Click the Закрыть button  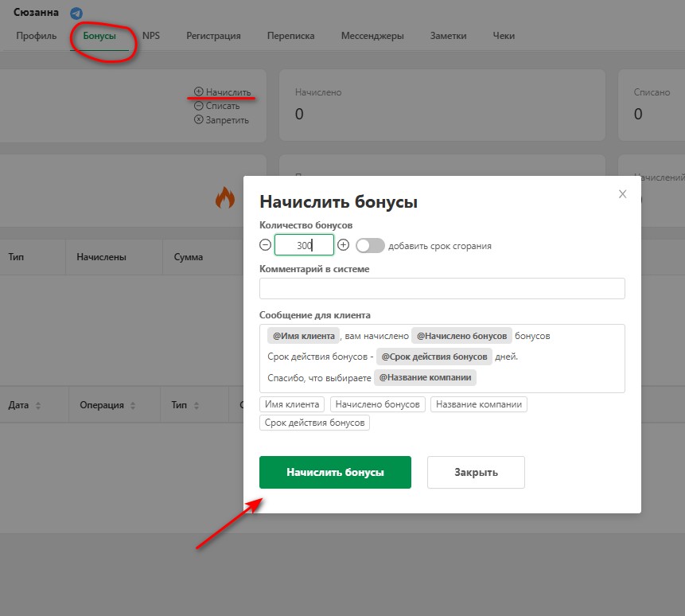tap(476, 472)
